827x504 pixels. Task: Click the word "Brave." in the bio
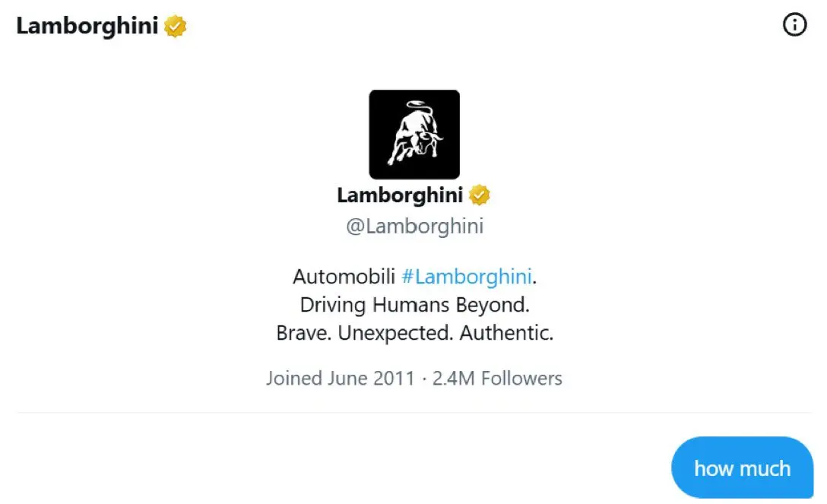(304, 333)
